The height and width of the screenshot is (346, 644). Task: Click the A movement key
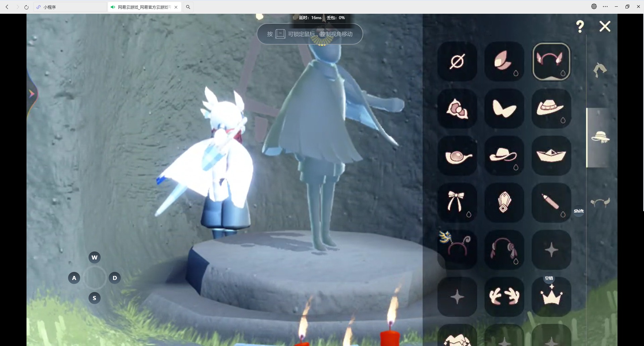[x=74, y=278]
